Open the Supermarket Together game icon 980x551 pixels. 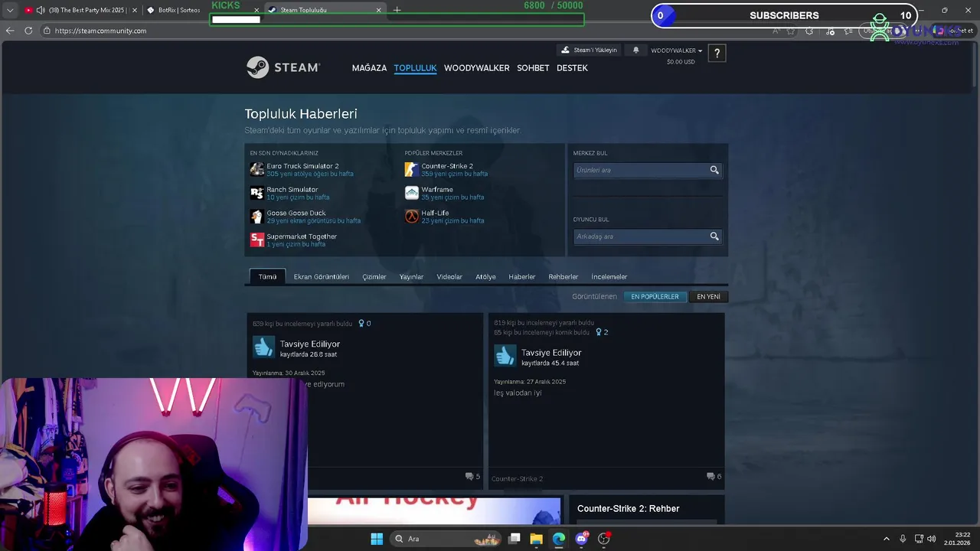click(x=257, y=240)
